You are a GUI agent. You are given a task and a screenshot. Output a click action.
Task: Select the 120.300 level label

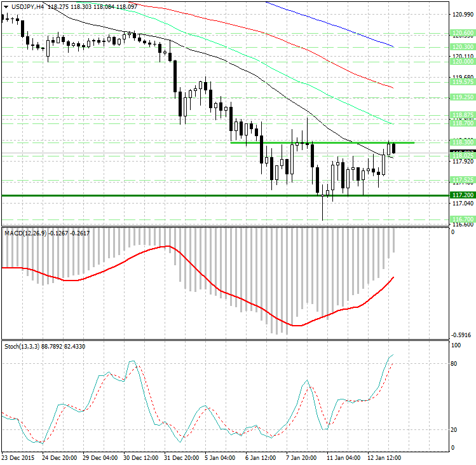tap(463, 47)
